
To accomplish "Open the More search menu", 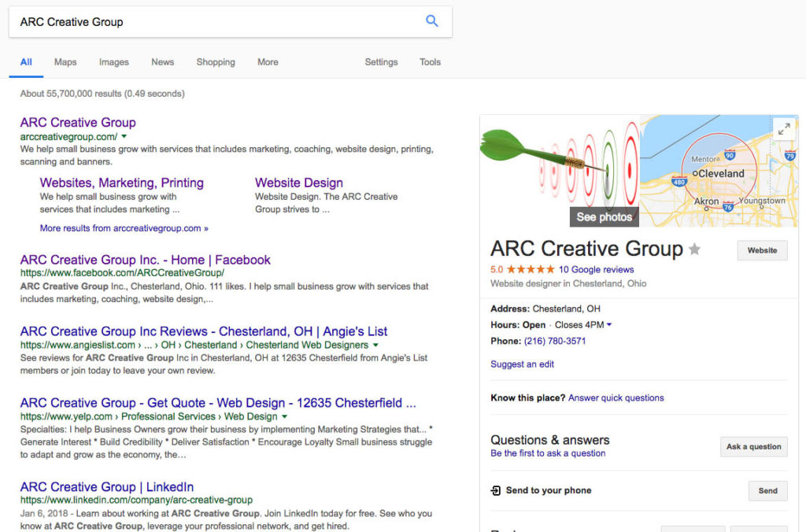I will coord(268,62).
